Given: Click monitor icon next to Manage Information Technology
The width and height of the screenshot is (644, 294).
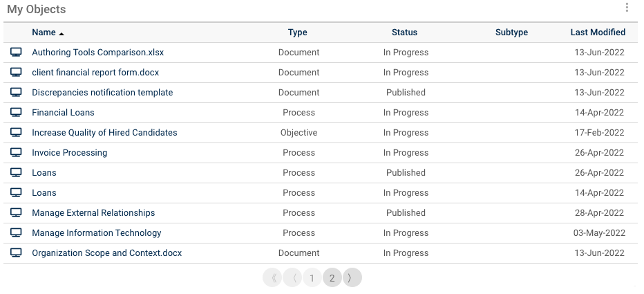Looking at the screenshot, I should 16,233.
